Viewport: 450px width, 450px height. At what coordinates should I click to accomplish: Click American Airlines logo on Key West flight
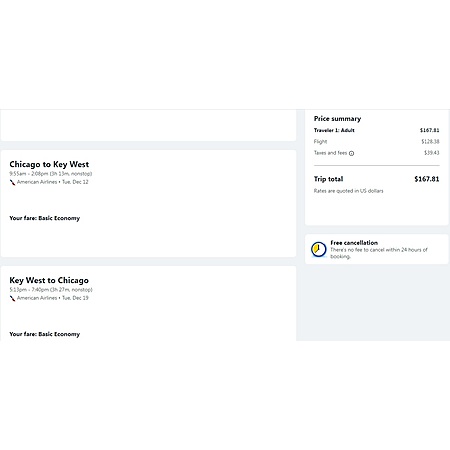[x=12, y=298]
